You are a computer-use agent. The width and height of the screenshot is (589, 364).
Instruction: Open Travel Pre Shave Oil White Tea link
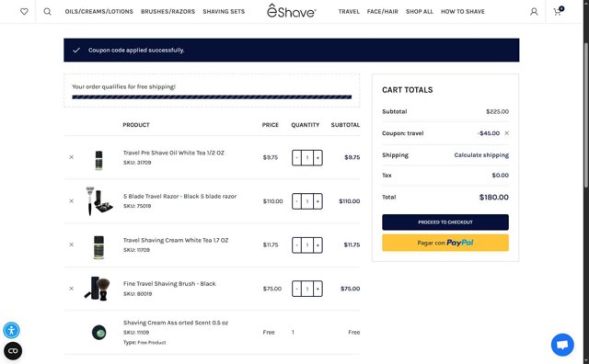174,153
